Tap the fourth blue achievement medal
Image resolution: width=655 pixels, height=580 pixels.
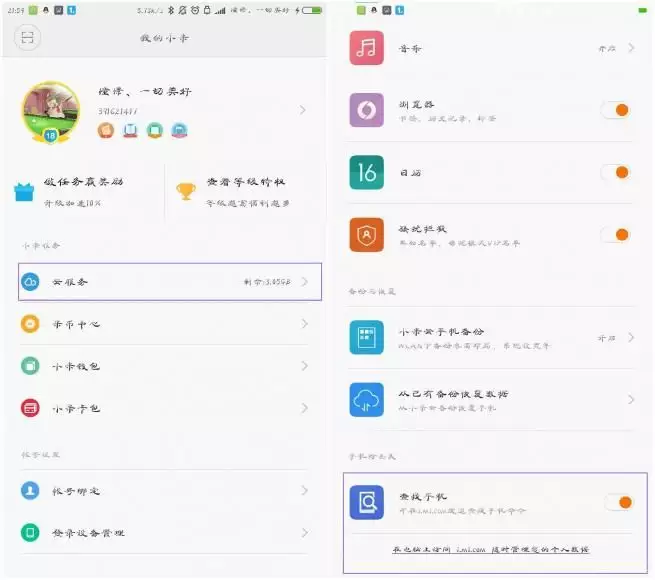pos(179,130)
